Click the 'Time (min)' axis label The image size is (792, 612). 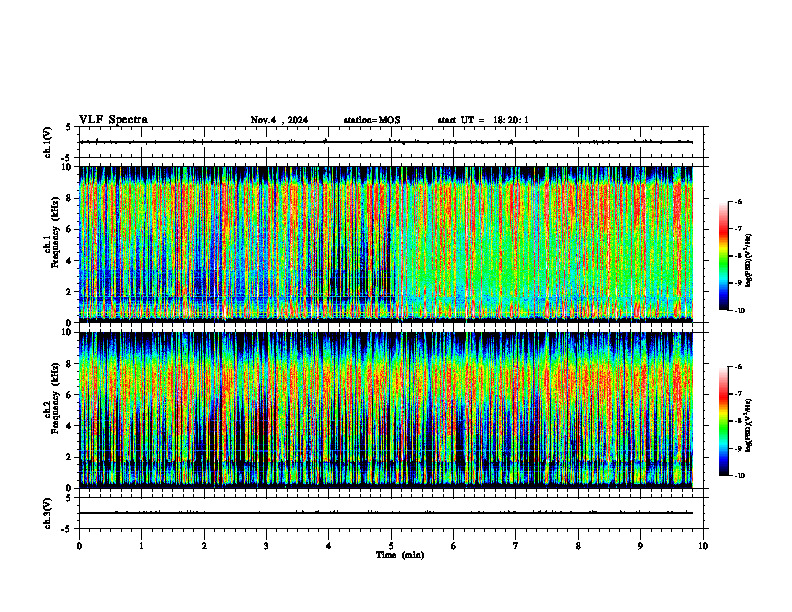(x=400, y=555)
